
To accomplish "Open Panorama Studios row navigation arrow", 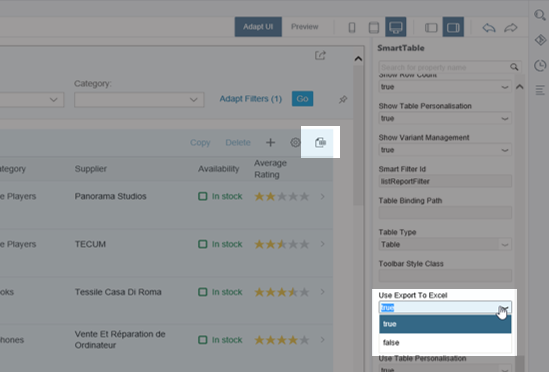I will pyautogui.click(x=322, y=197).
